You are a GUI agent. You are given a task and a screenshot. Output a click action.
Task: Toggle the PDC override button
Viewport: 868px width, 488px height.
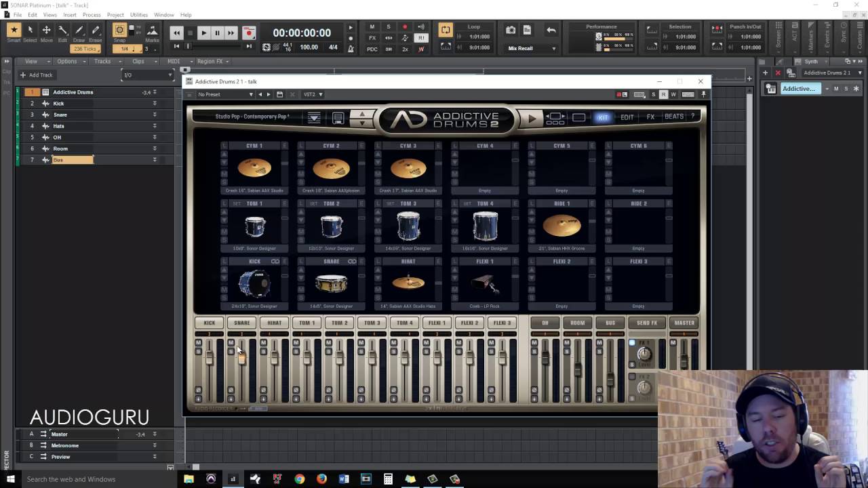(372, 49)
